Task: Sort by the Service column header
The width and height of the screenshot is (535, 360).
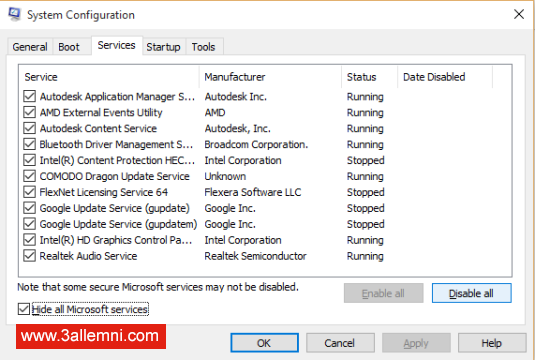Action: 109,77
